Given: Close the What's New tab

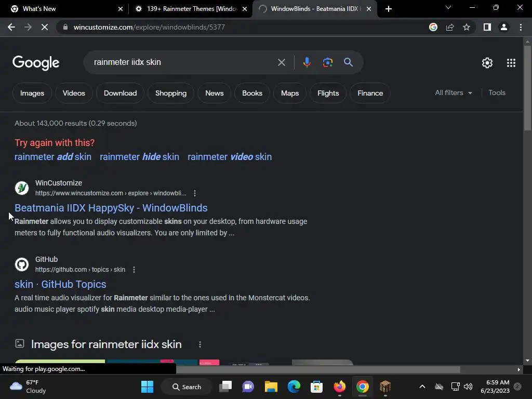Looking at the screenshot, I should (x=121, y=9).
